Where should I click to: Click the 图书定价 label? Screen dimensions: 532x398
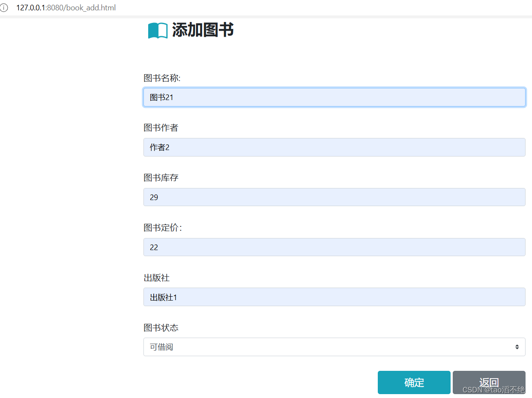162,228
